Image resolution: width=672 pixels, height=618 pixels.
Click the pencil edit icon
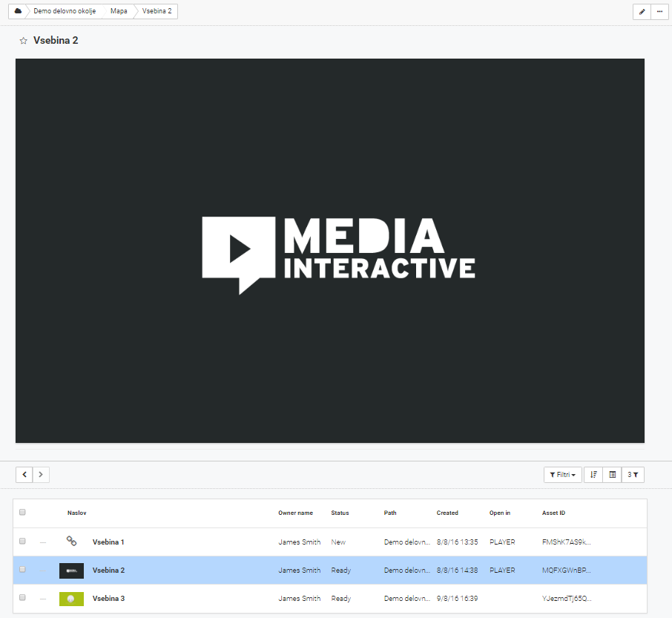[x=642, y=12]
